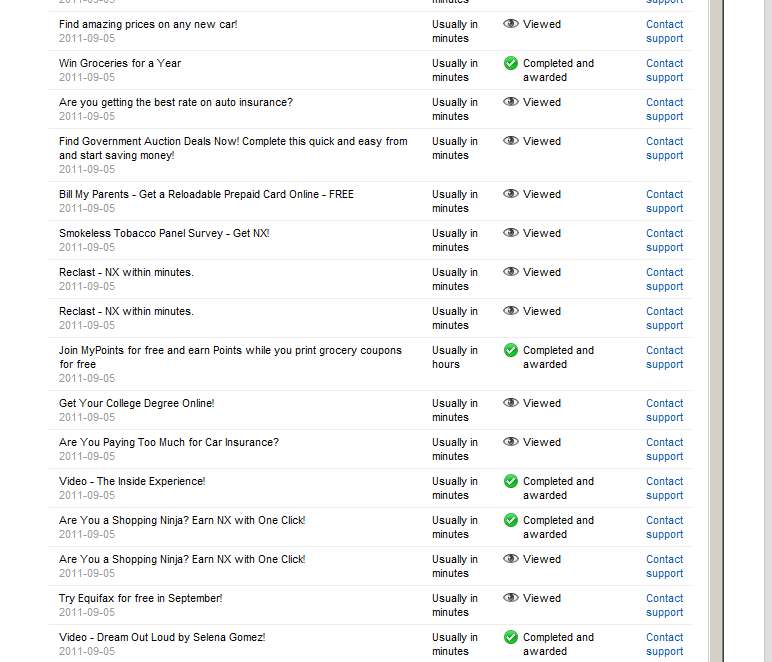Open Contact support for Try Equifax offer
This screenshot has width=772, height=662.
664,605
